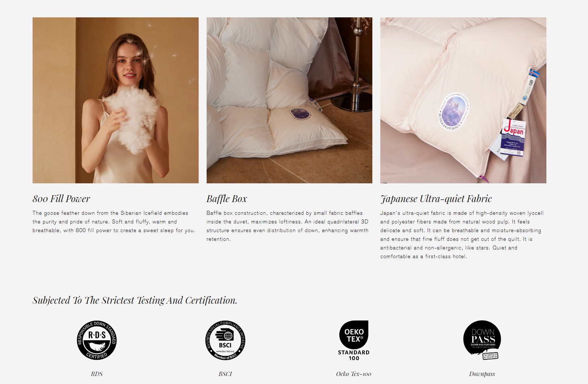
Task: Click the oval brand patch on white pillow
Action: click(301, 114)
